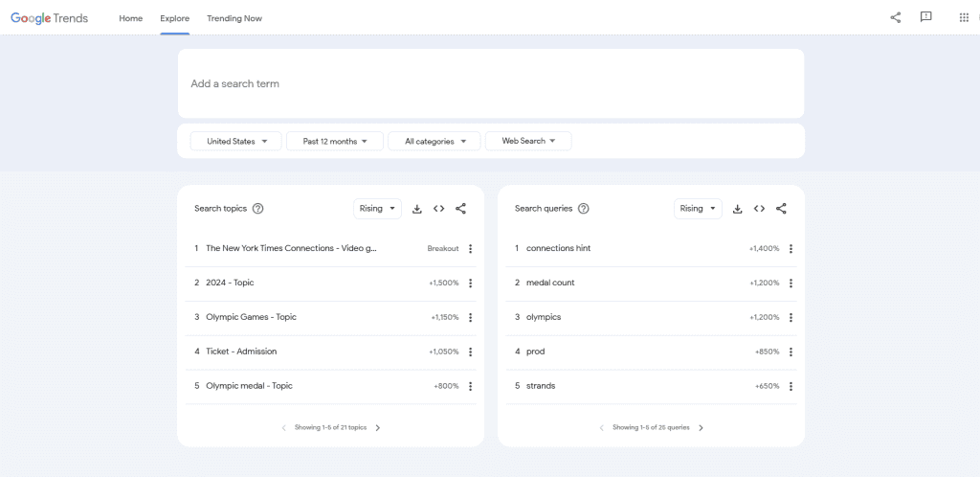This screenshot has height=477, width=980.
Task: Open more options for Ticket - Admission row
Action: click(x=470, y=352)
